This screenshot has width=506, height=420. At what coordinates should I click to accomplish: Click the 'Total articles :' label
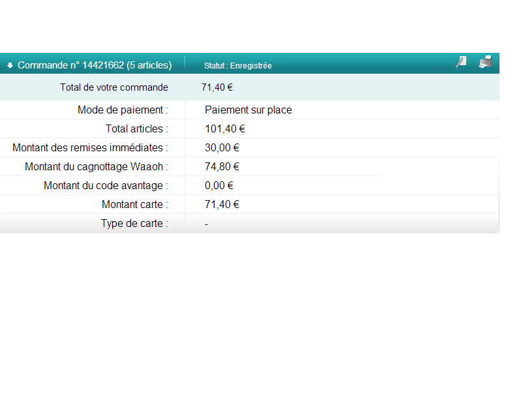137,129
